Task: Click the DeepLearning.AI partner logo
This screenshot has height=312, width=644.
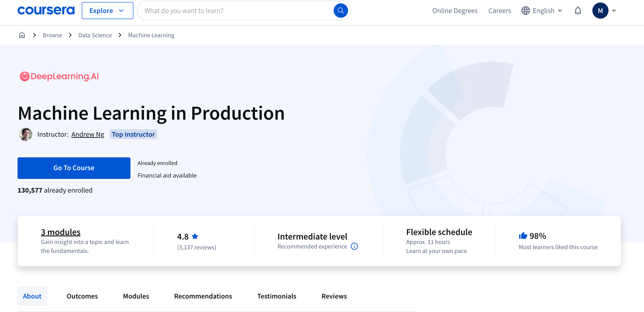Action: (59, 76)
